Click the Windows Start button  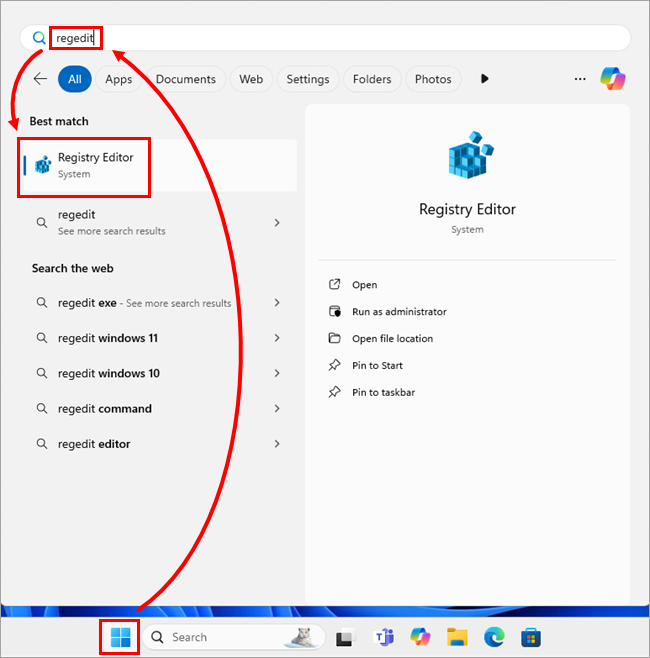click(x=121, y=637)
